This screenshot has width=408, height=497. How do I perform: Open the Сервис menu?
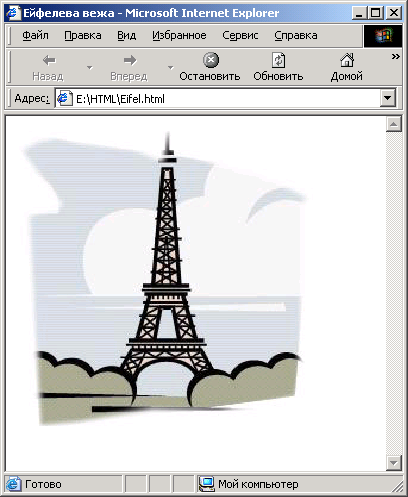point(240,35)
